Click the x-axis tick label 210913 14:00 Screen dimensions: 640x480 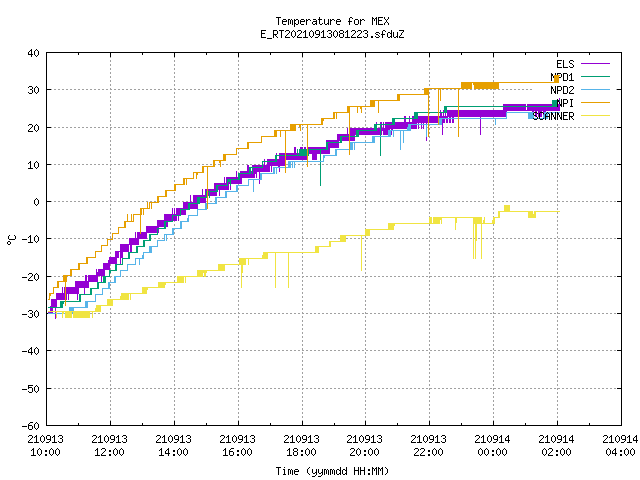tap(173, 446)
